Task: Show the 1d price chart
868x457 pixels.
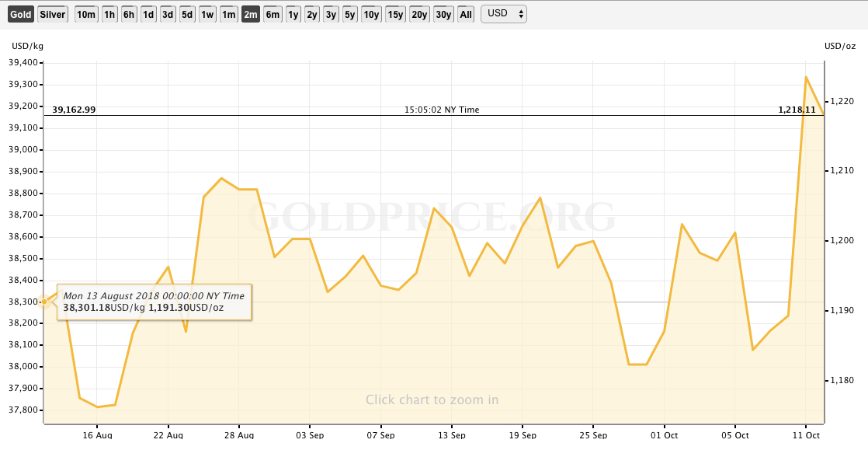Action: point(148,14)
